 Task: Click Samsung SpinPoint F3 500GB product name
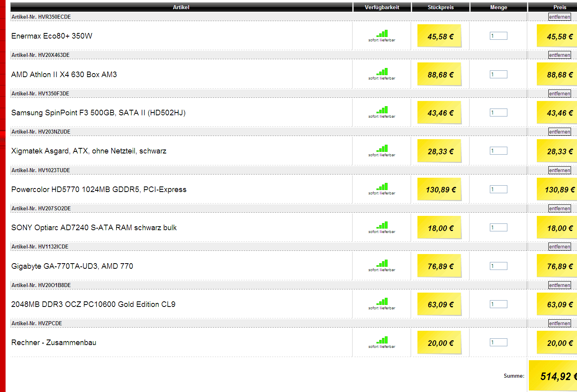pyautogui.click(x=98, y=113)
